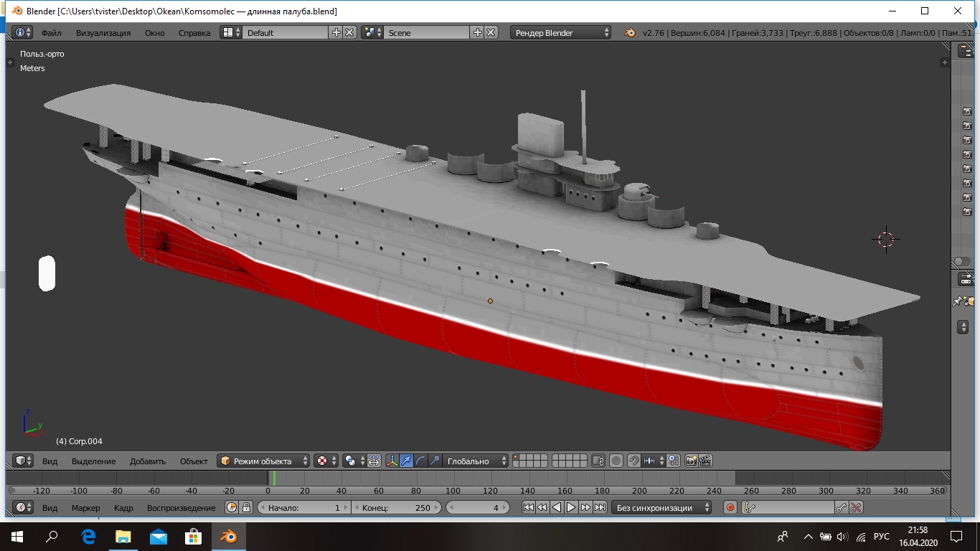Image resolution: width=980 pixels, height=551 pixels.
Task: Expand the Рендер Blender engine dropdown
Action: (561, 32)
